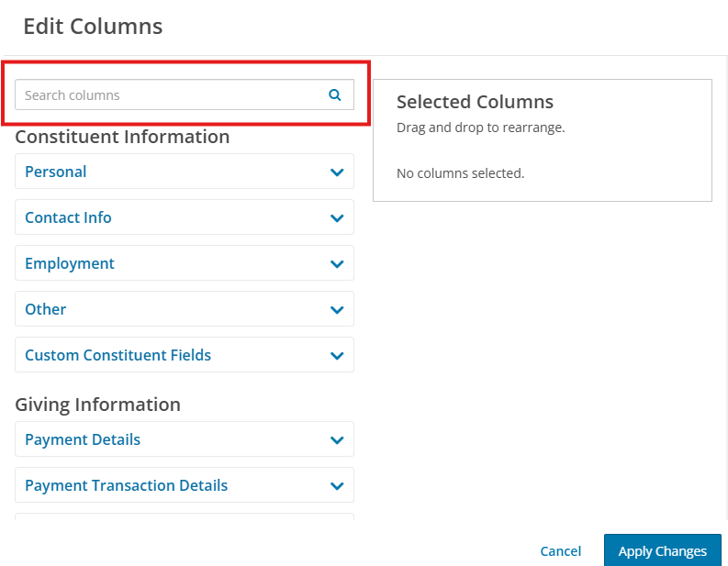Select the Payment Transaction Details label
This screenshot has width=728, height=566.
pos(127,486)
